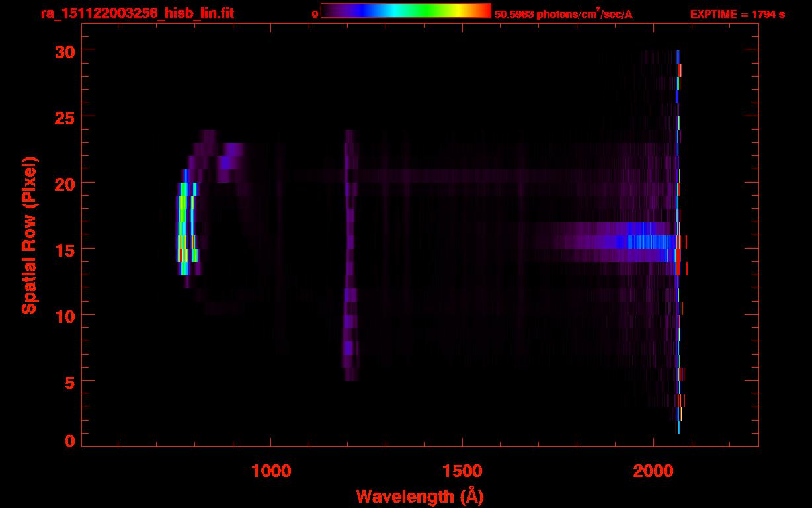Click the filename ra_151122003256_hisb_lin.fit
This screenshot has height=508, width=812.
click(136, 13)
